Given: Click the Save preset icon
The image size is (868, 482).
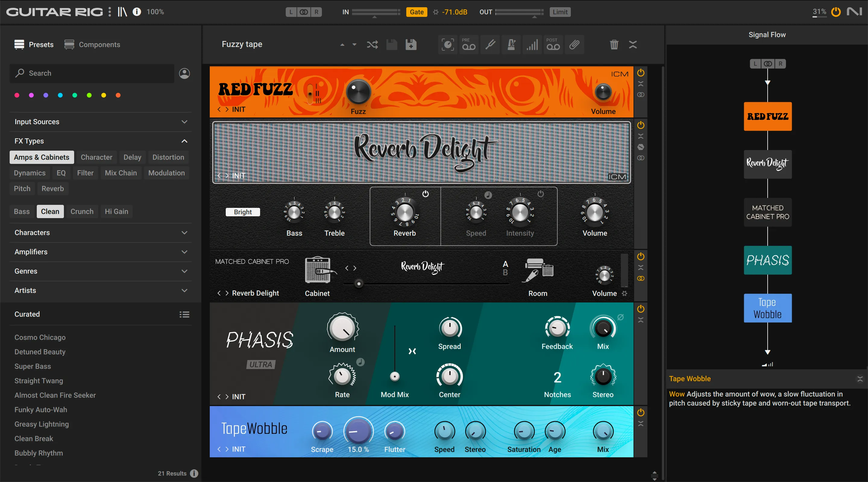Looking at the screenshot, I should tap(392, 45).
